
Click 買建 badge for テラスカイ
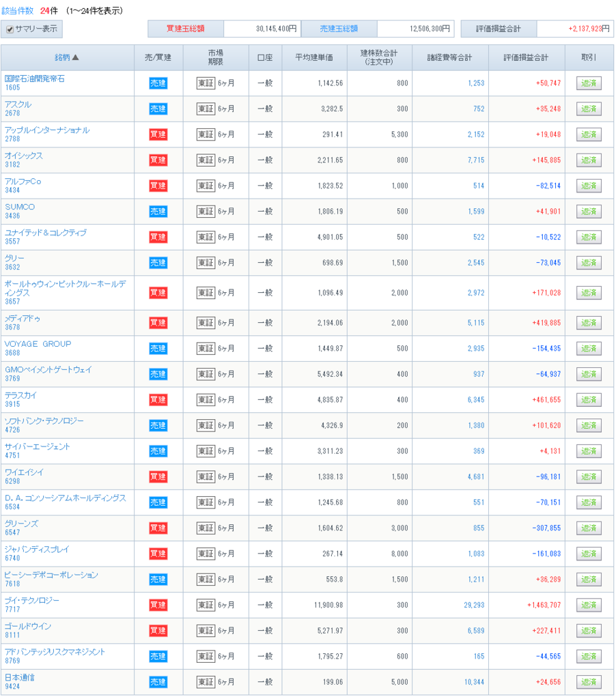pyautogui.click(x=158, y=400)
